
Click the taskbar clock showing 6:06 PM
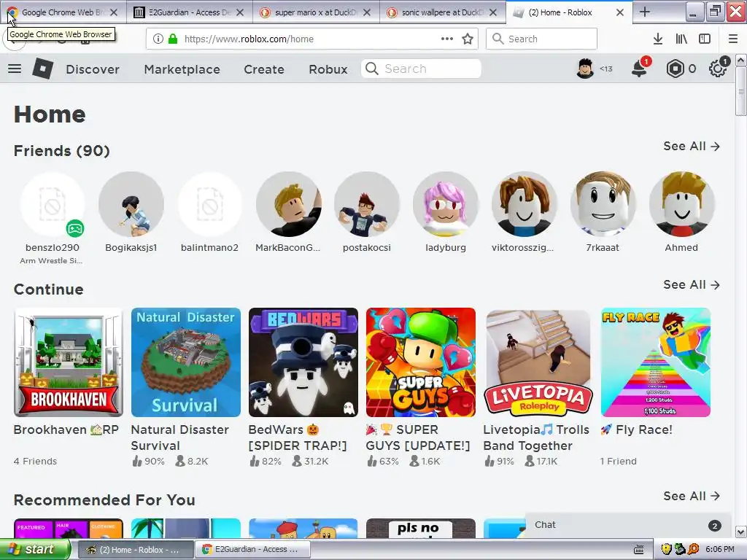pos(720,550)
